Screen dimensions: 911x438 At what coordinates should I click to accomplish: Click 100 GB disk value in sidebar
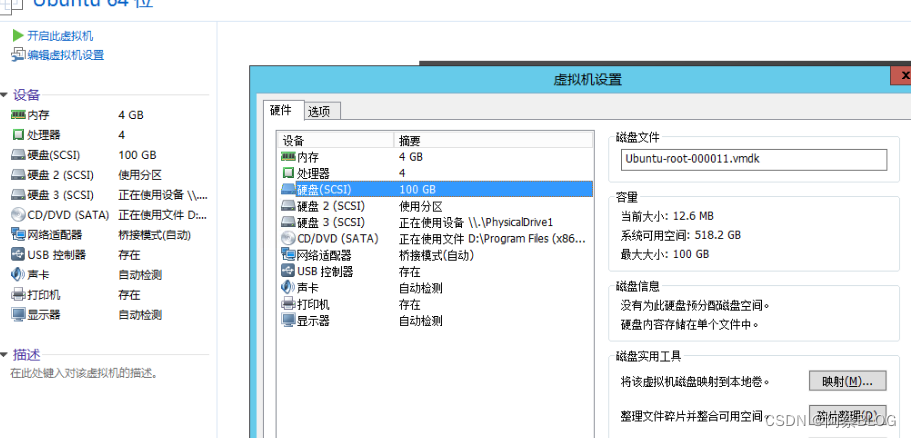pos(137,155)
